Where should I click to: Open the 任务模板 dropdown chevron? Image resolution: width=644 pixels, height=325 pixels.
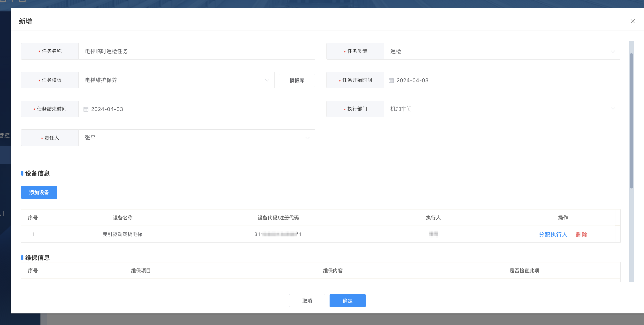coord(267,81)
